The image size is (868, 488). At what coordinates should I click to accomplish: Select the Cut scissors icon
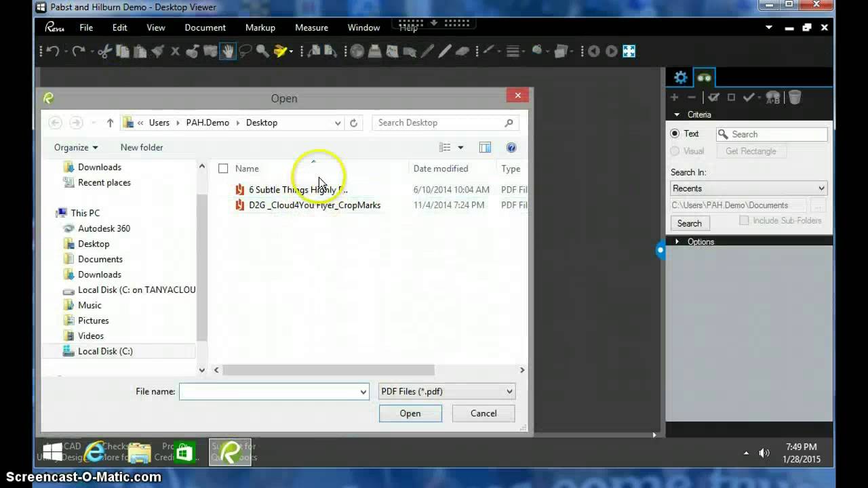pyautogui.click(x=104, y=52)
